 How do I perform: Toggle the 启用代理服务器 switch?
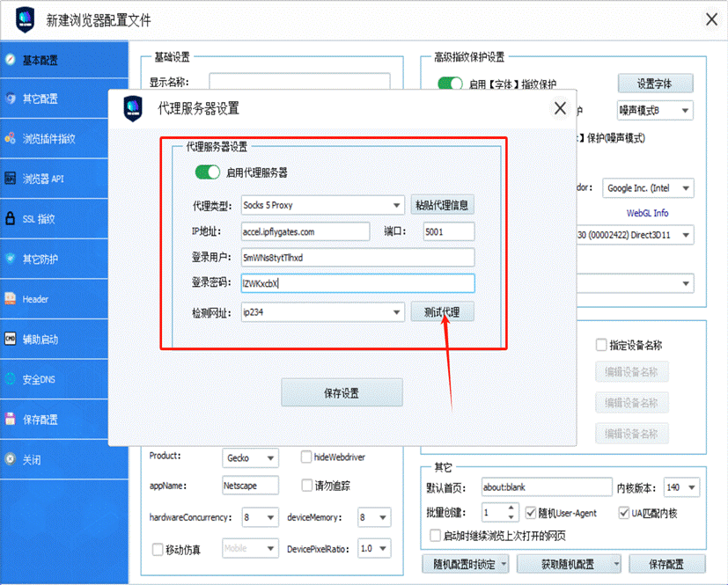[x=207, y=172]
